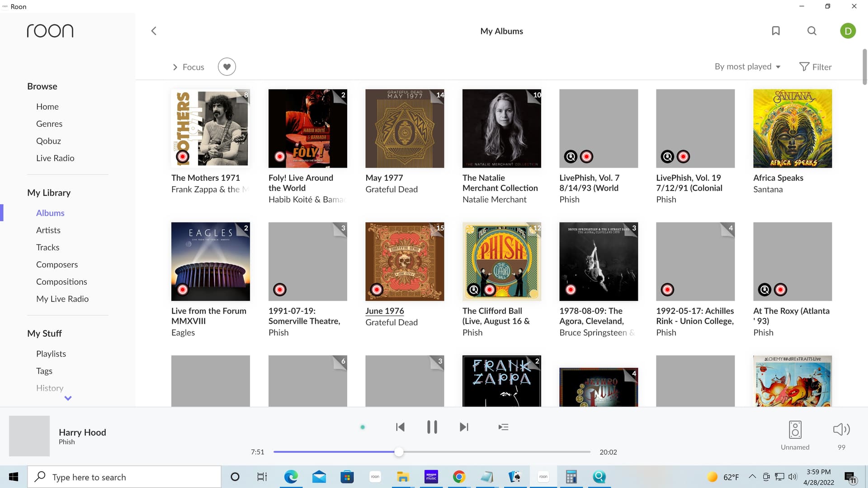This screenshot has width=868, height=488.
Task: Click red badge on 1991-07-19 Somerville Theatre
Action: 280,290
